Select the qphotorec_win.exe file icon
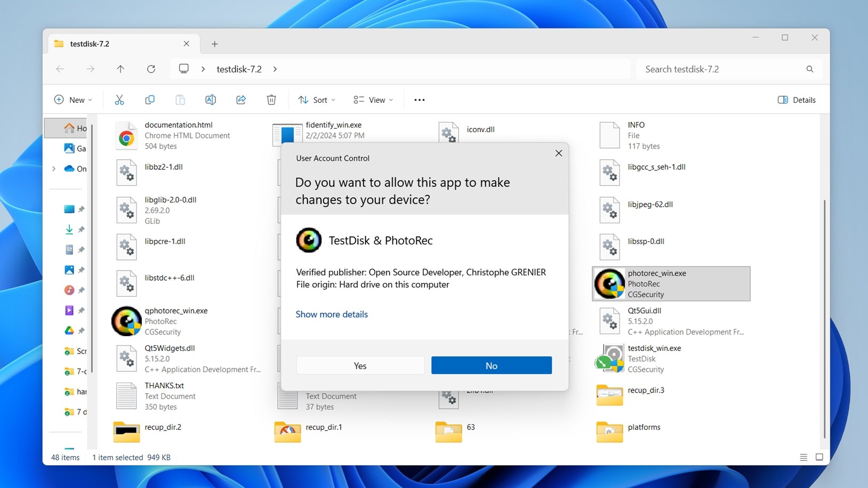 tap(126, 321)
